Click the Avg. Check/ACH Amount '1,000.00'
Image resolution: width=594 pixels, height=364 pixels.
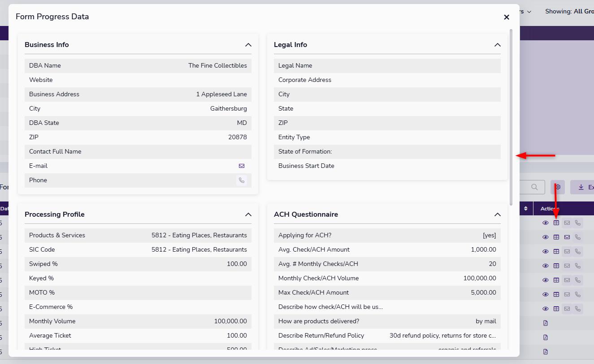pos(483,249)
